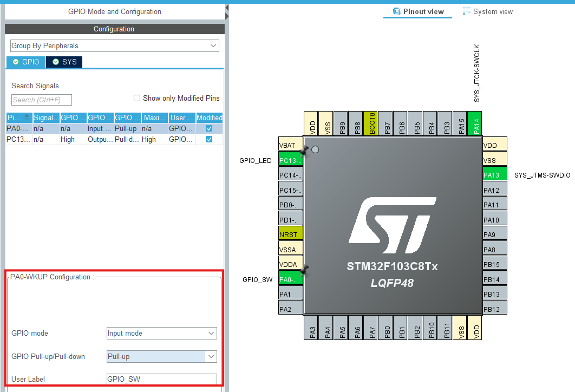Sort by the User Label column header
Screen dimensions: 575x392
(182, 117)
